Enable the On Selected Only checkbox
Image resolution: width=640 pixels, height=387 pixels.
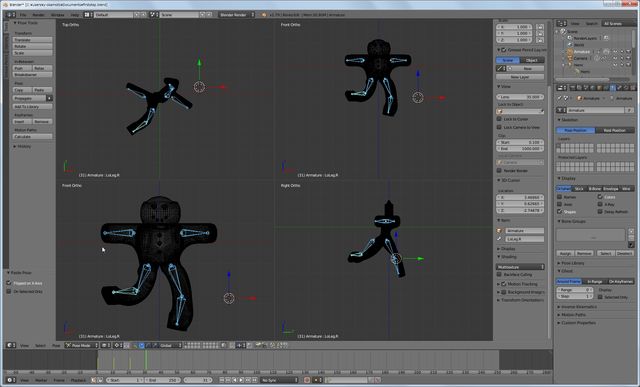point(9,291)
